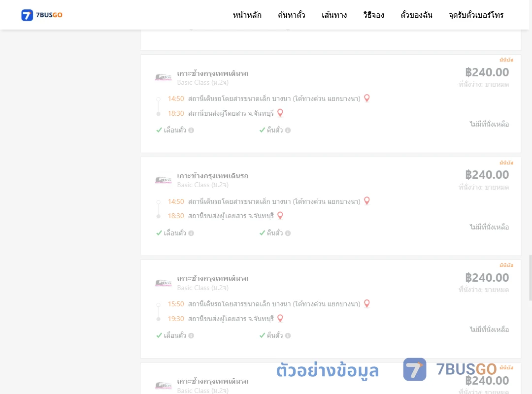Open map pin beside 19:30 จันทบุรี arrival station
This screenshot has width=532, height=394.
(280, 318)
